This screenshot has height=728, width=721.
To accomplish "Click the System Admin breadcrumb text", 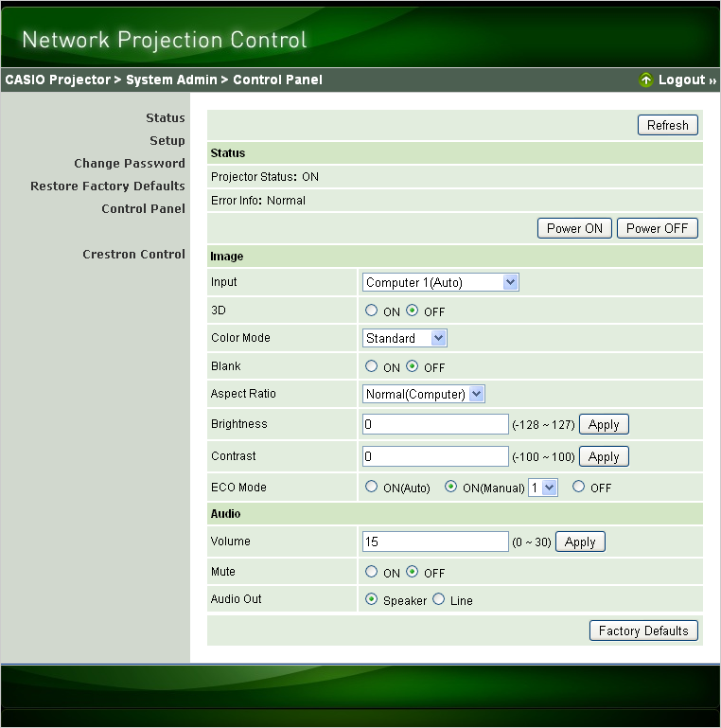I will click(171, 80).
